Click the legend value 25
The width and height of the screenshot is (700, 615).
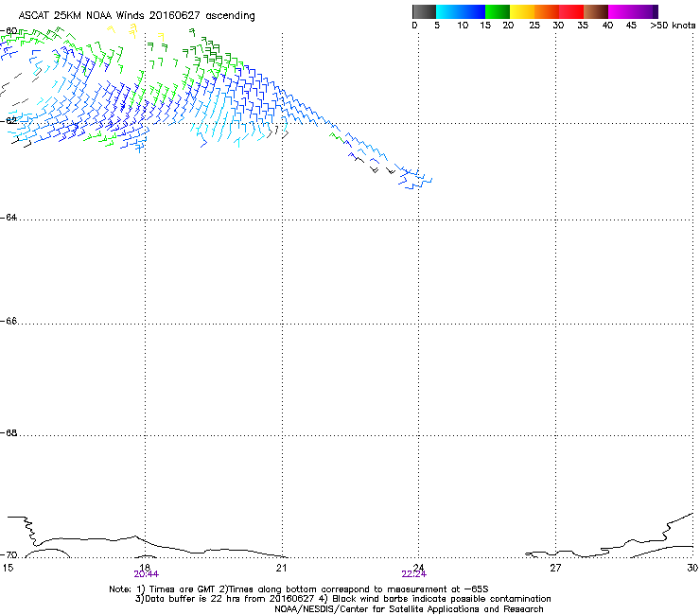(534, 26)
